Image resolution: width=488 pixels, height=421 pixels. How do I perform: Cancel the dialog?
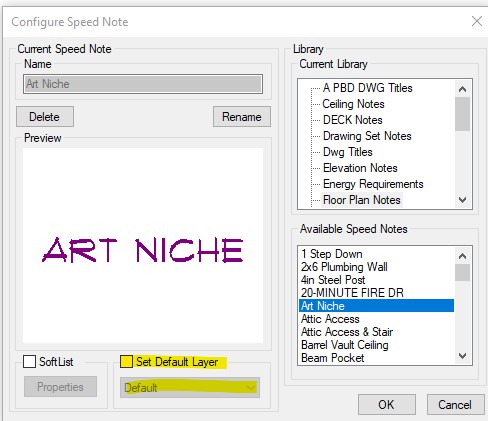pyautogui.click(x=455, y=404)
